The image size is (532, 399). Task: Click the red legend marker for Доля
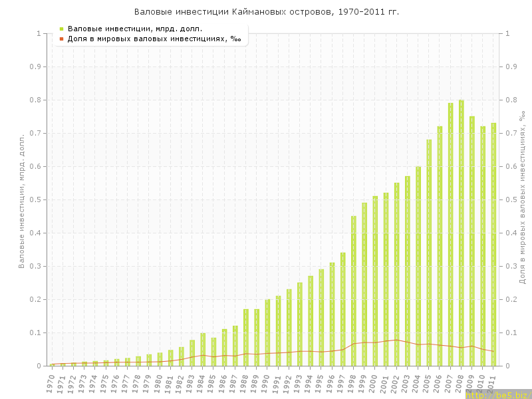click(61, 39)
